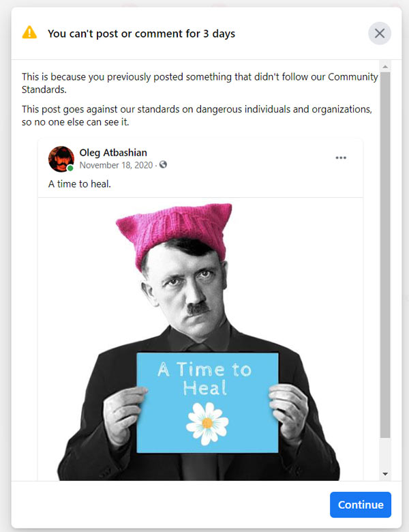Click the globe public-audience icon
Screen dimensions: 409x532
pos(163,164)
